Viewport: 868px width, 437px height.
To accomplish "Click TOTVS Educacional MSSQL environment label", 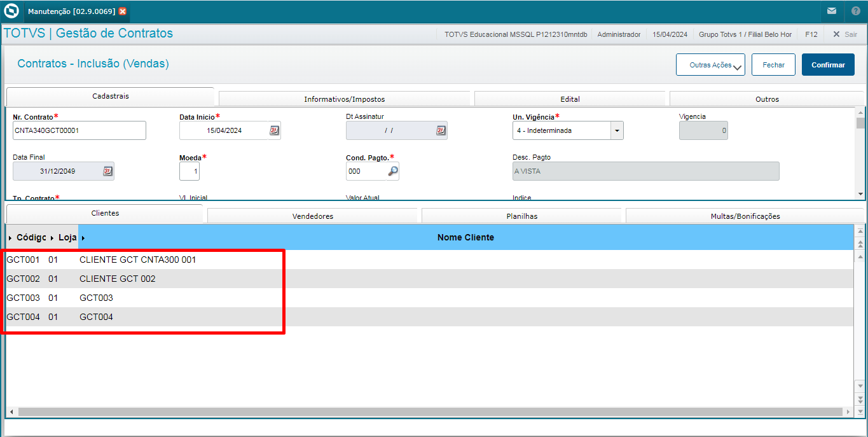I will [516, 34].
